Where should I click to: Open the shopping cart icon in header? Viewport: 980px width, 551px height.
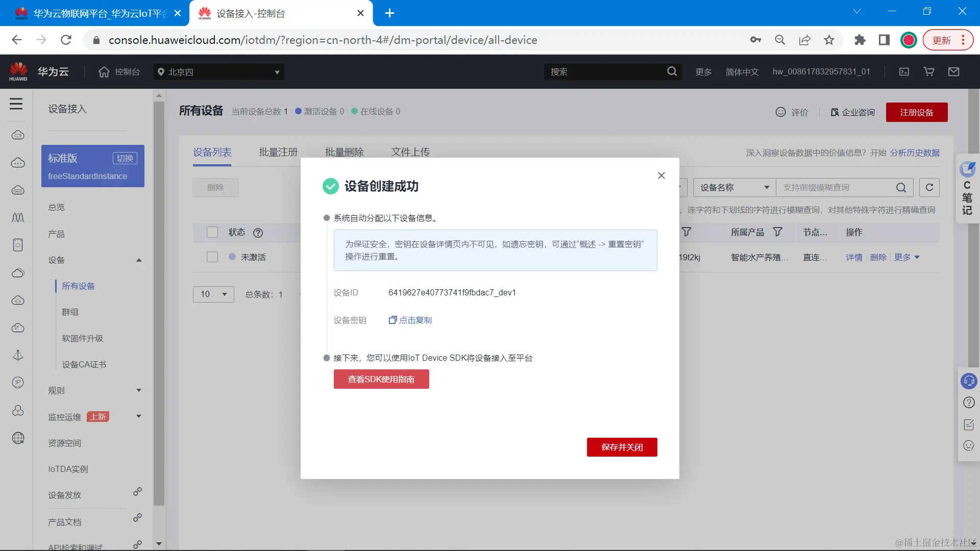tap(929, 72)
